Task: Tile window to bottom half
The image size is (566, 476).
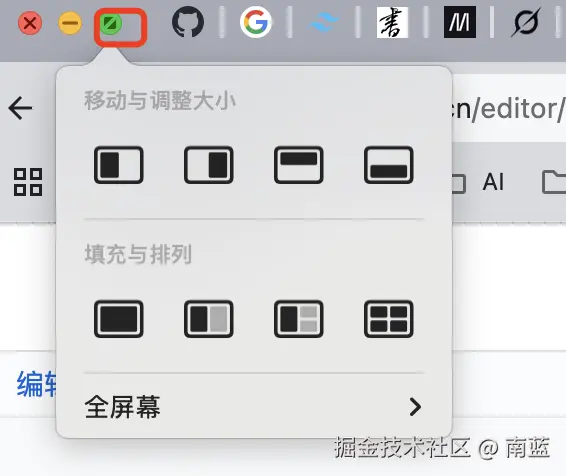Action: (388, 165)
